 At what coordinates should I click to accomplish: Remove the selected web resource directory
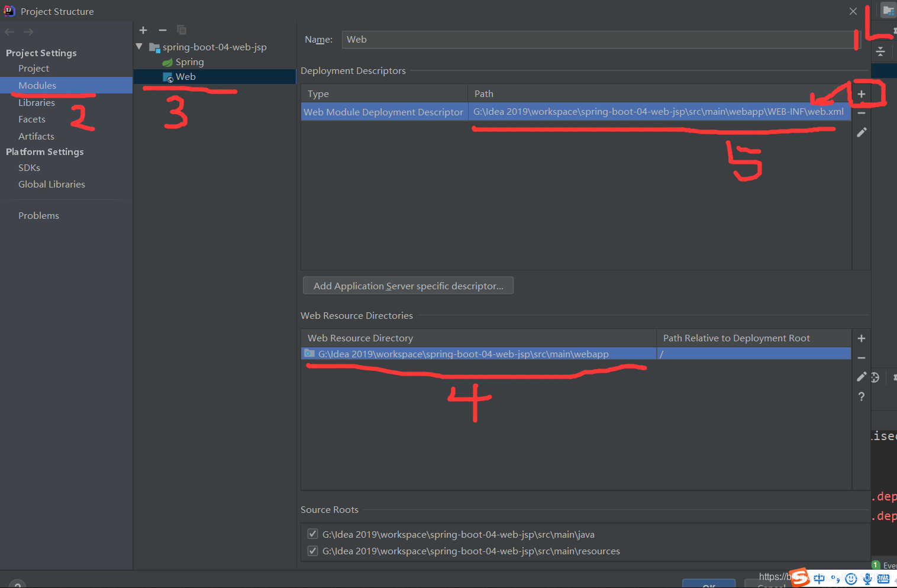point(861,358)
